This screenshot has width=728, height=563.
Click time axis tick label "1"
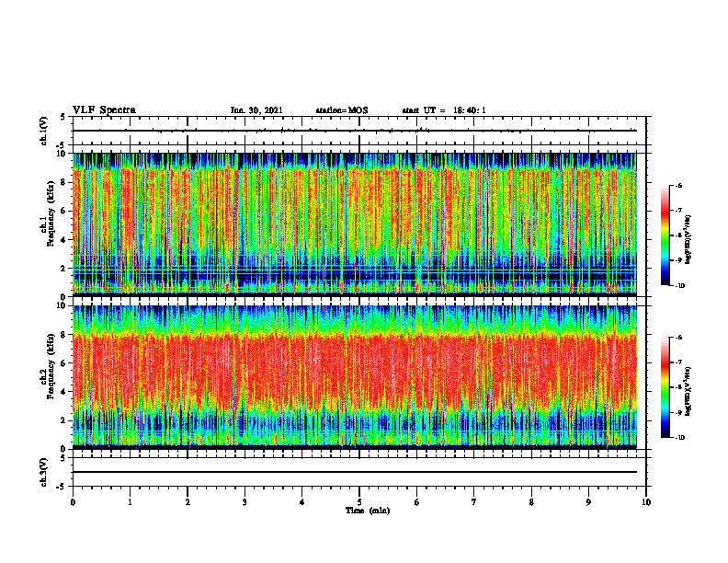pos(130,502)
